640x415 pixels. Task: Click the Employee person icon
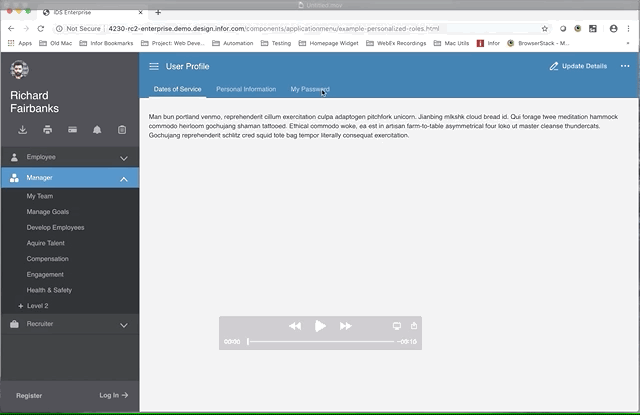click(14, 157)
